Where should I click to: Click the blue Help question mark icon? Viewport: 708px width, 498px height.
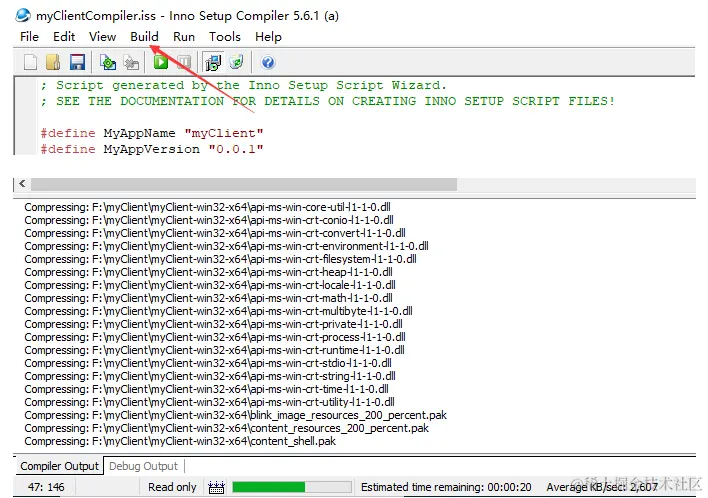coord(268,62)
